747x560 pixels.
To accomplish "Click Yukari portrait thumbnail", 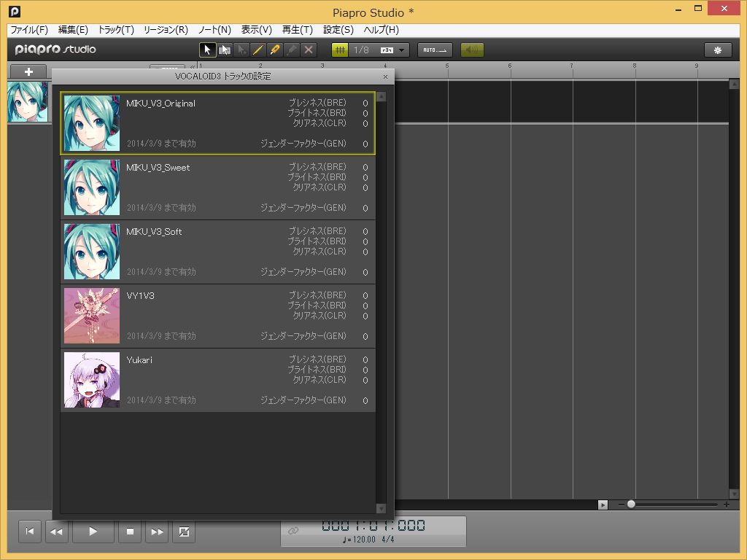I will pos(92,380).
